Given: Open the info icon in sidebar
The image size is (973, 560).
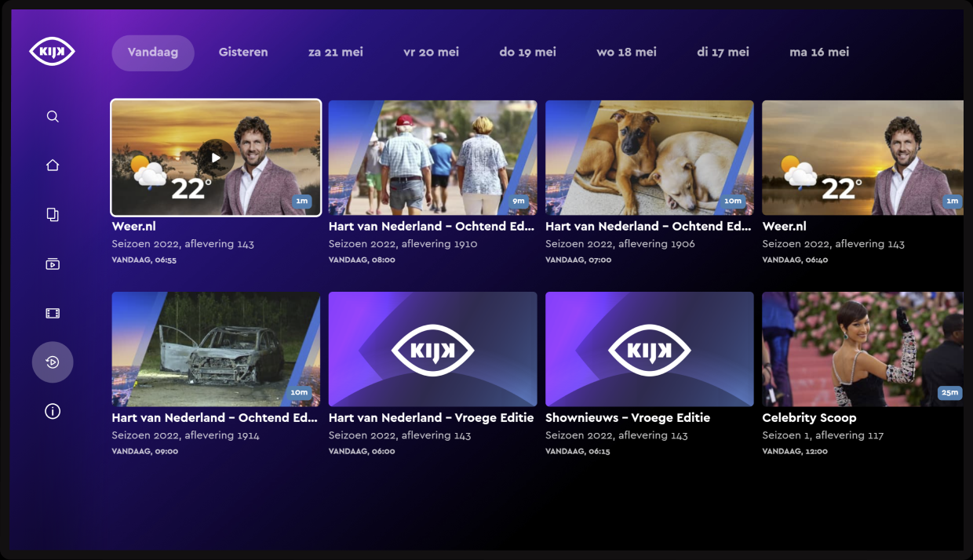Looking at the screenshot, I should 53,412.
